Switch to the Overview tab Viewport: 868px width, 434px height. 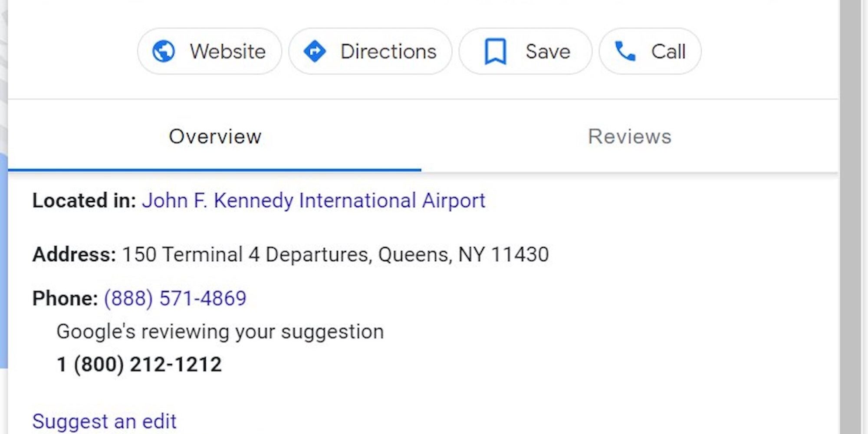[215, 136]
